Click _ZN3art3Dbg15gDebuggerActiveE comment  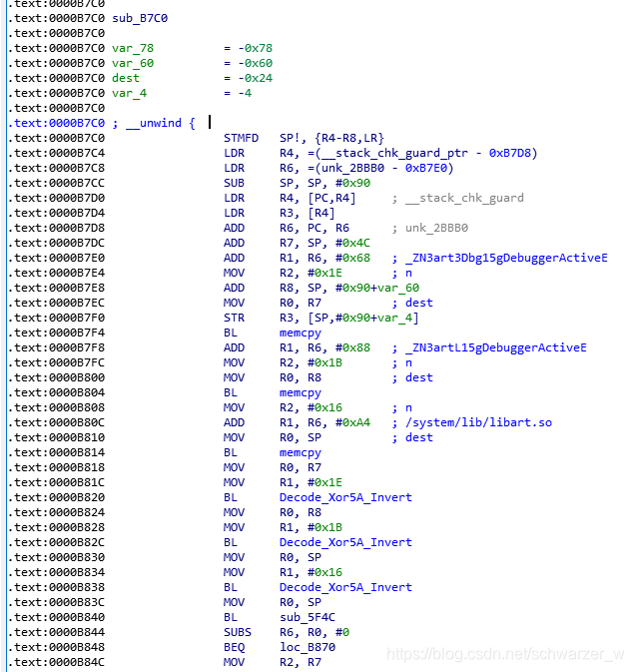pos(506,258)
